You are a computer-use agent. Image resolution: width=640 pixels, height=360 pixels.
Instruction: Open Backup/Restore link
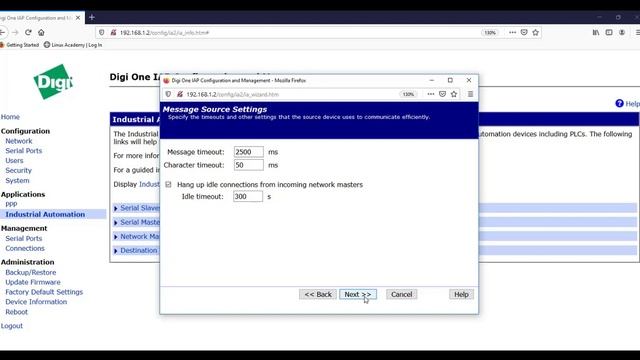click(x=31, y=272)
